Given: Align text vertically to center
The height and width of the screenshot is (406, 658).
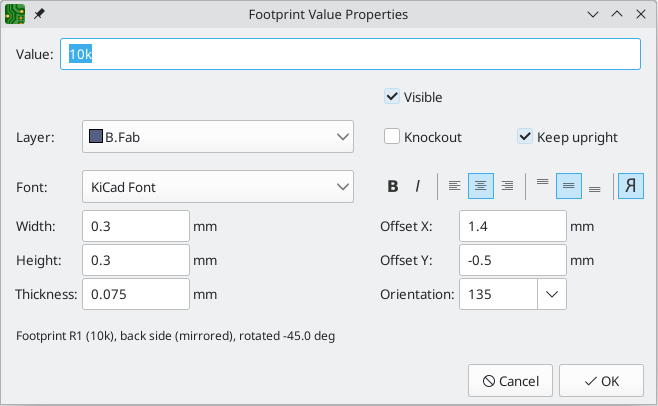Looking at the screenshot, I should pyautogui.click(x=568, y=186).
